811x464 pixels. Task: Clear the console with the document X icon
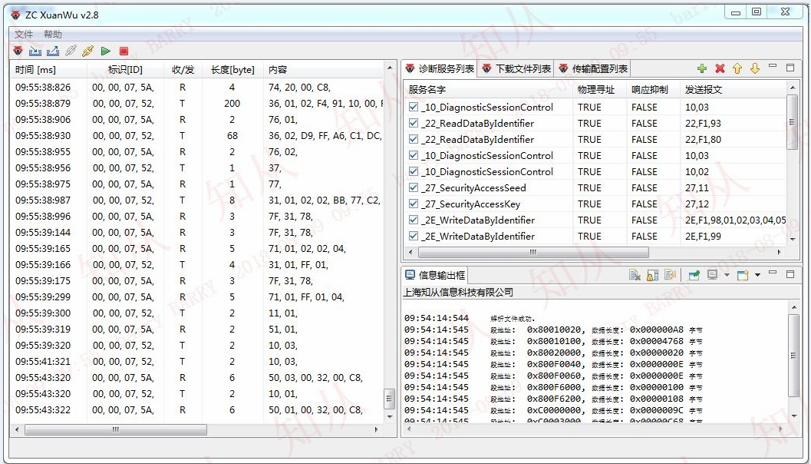[635, 275]
